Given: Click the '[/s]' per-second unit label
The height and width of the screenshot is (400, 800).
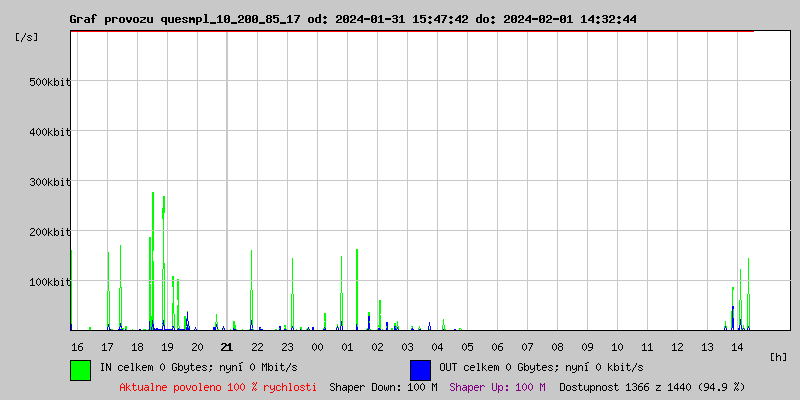Looking at the screenshot, I should (27, 37).
